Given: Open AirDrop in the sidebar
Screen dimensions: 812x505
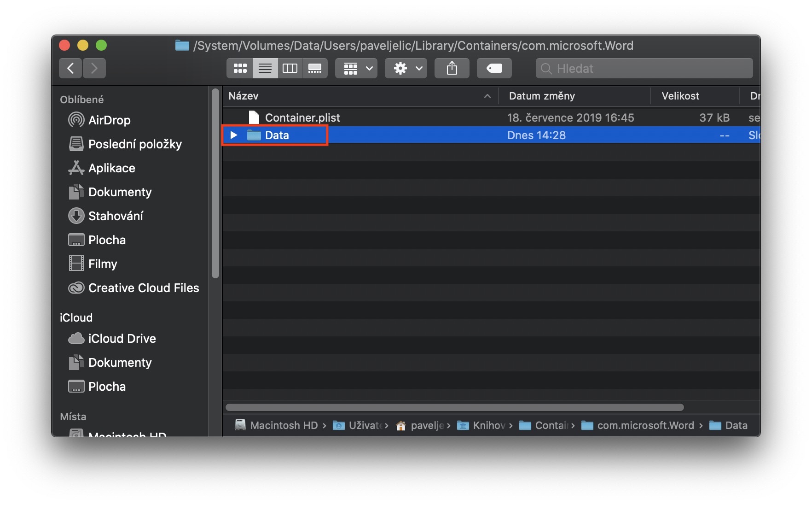Looking at the screenshot, I should point(99,120).
